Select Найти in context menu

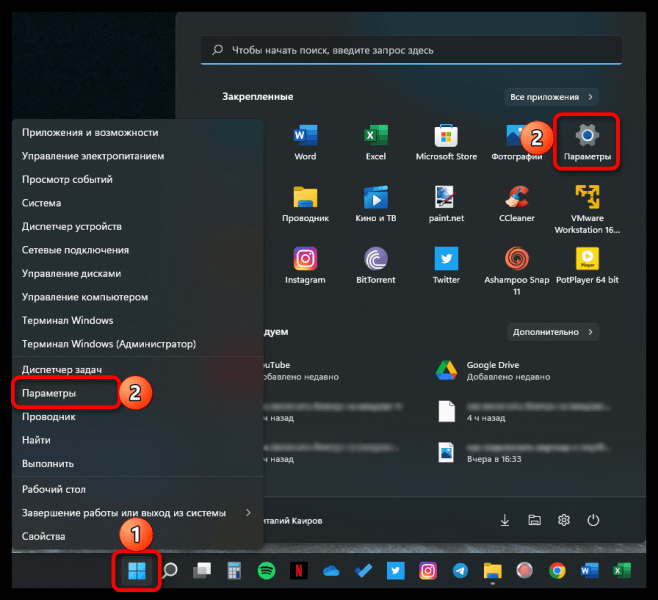tap(137, 440)
